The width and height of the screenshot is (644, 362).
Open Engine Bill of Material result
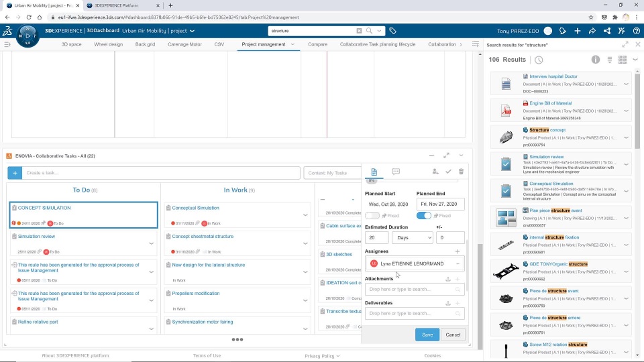(x=550, y=103)
